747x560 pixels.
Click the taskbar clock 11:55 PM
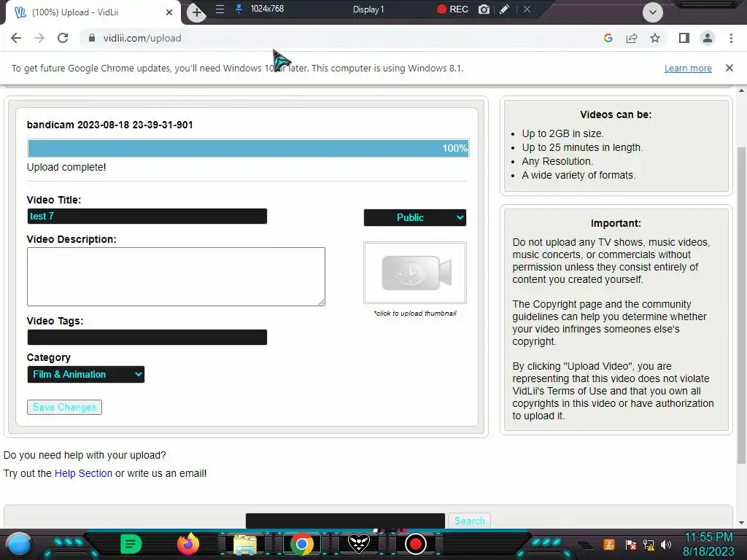click(708, 537)
